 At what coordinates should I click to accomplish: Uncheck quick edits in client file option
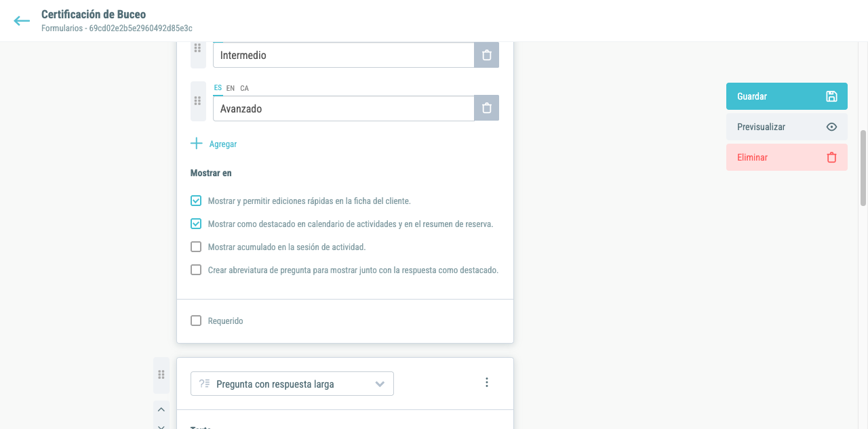(196, 201)
